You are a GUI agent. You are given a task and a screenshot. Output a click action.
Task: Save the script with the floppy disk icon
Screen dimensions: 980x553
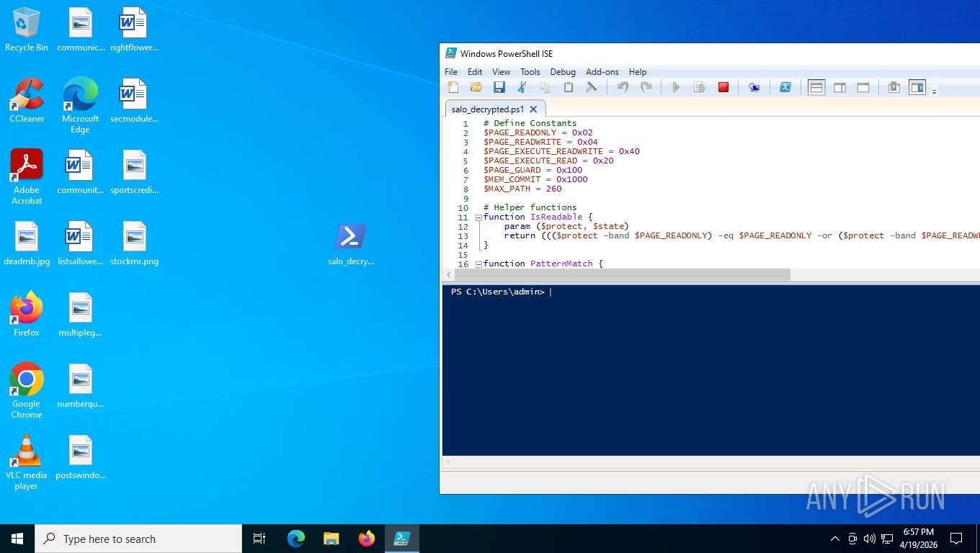click(x=499, y=87)
